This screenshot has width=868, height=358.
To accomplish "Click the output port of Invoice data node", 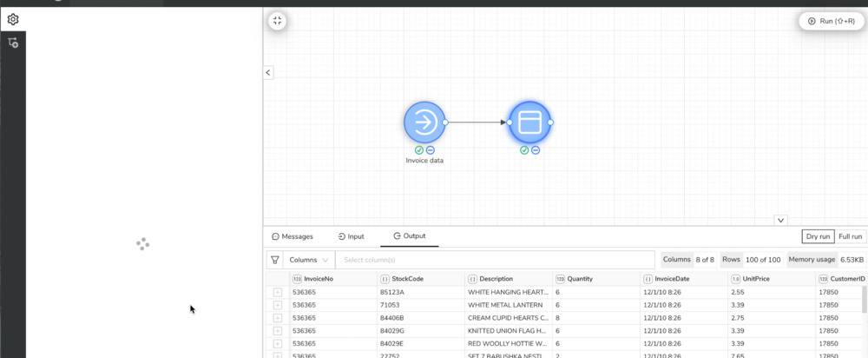I will pos(445,123).
